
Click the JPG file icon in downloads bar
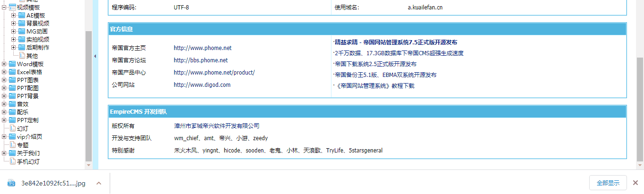coord(11,183)
